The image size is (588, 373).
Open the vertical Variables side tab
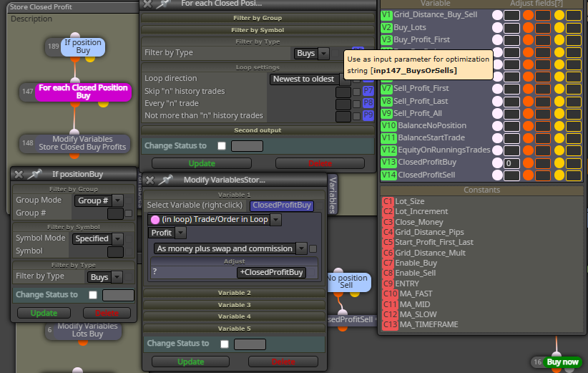[x=333, y=195]
